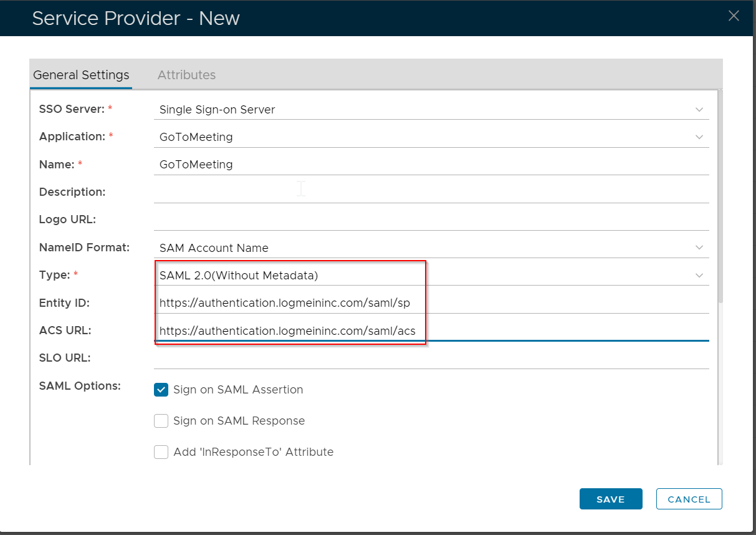Focus the SLO URL field
Viewport: 756px width, 535px height.
point(430,358)
